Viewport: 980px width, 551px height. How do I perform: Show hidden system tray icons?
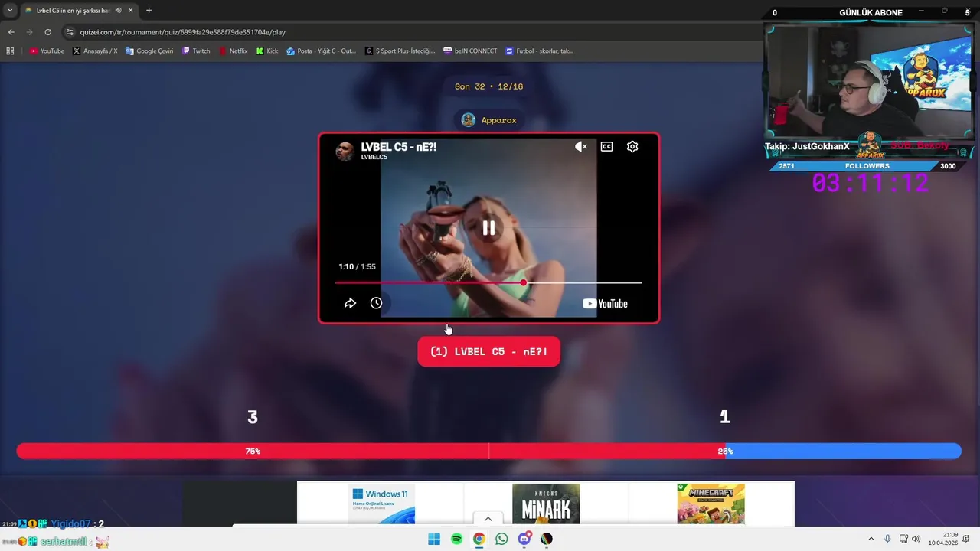pos(871,539)
